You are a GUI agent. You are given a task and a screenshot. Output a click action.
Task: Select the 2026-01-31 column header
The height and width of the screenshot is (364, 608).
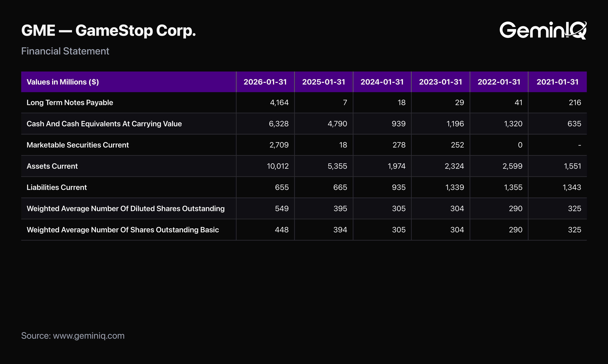pyautogui.click(x=265, y=82)
